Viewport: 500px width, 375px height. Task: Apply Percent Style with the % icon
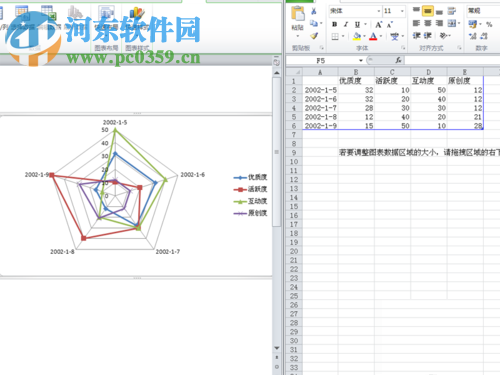point(489,24)
